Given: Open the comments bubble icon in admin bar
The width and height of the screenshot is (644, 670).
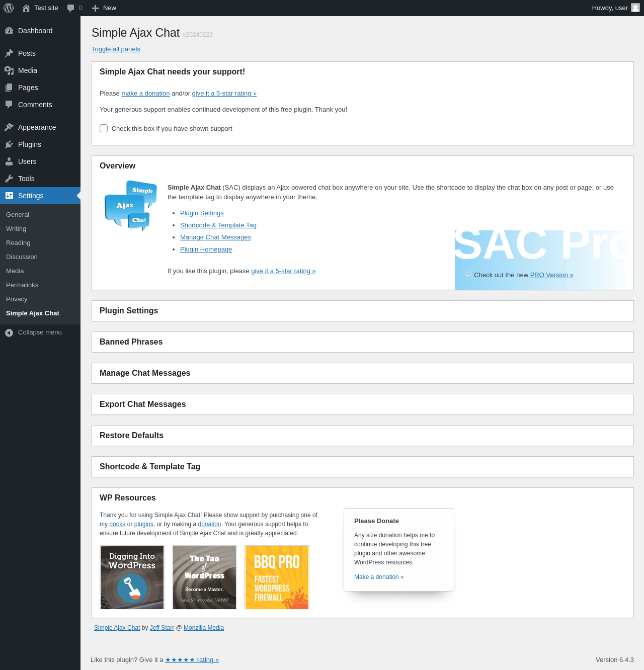Looking at the screenshot, I should [x=71, y=8].
